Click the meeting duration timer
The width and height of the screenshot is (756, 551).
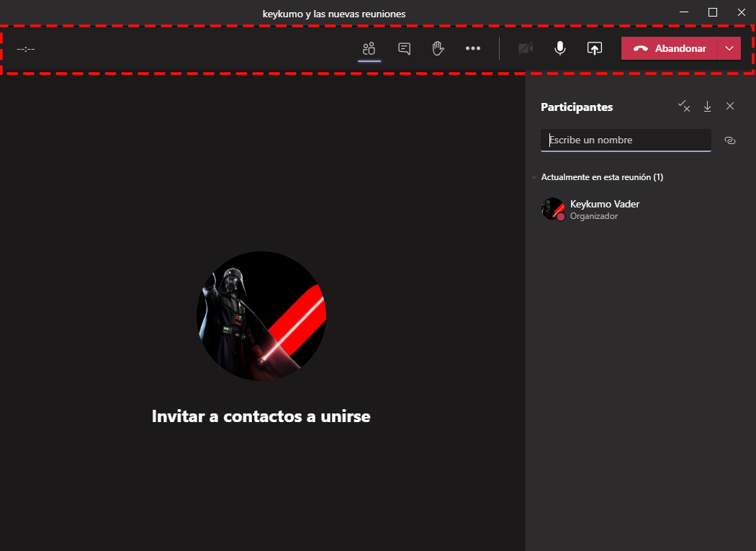25,49
